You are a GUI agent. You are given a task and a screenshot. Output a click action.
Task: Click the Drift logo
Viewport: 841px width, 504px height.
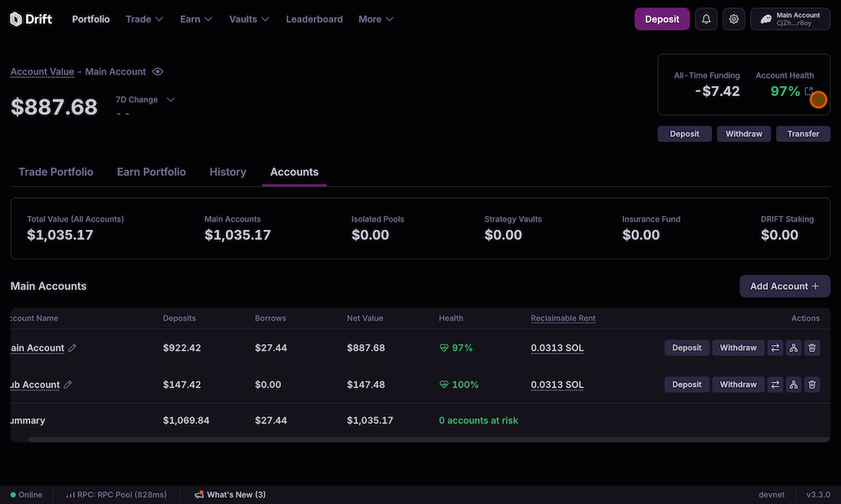point(31,19)
